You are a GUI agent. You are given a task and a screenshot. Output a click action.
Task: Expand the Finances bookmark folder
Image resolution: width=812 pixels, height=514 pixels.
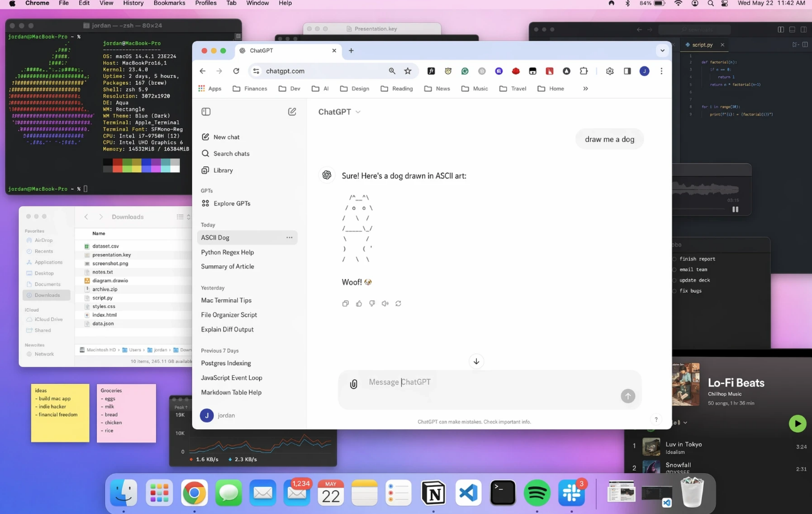click(x=250, y=89)
